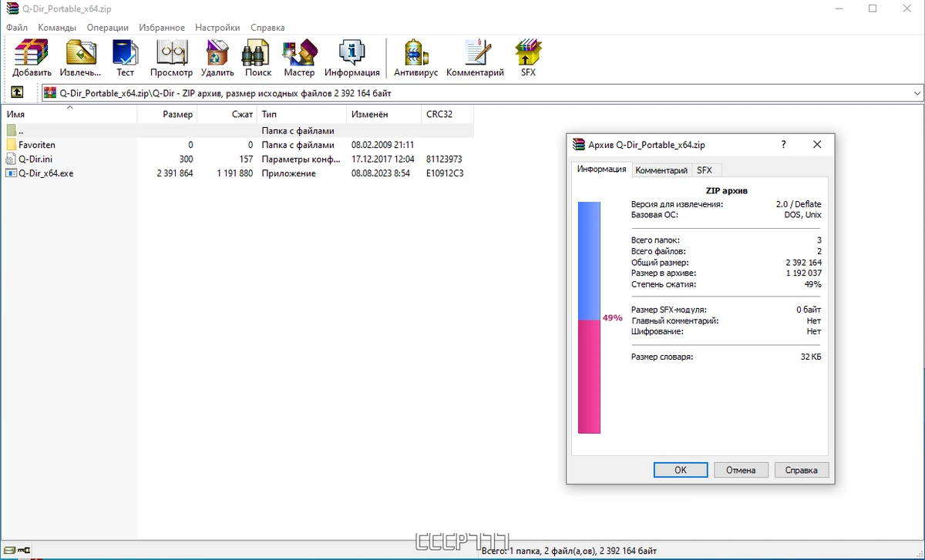
Task: Click the archive path address field
Action: (483, 93)
